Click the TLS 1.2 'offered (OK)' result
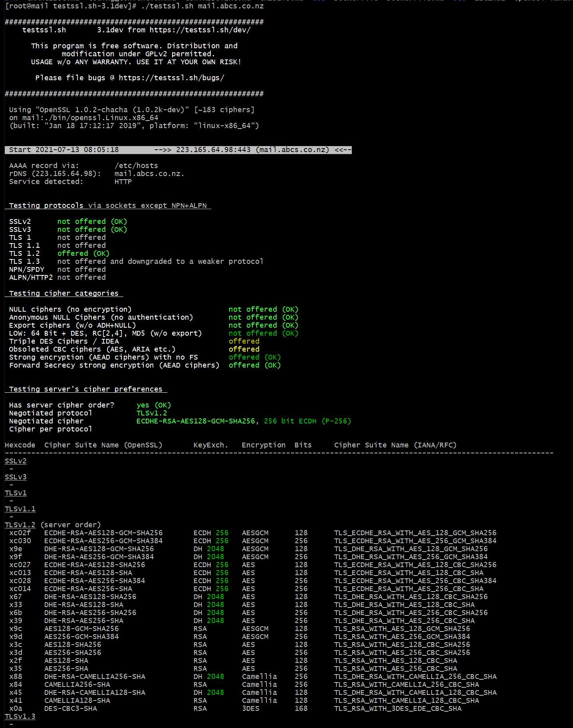The height and width of the screenshot is (728, 573). 83,253
